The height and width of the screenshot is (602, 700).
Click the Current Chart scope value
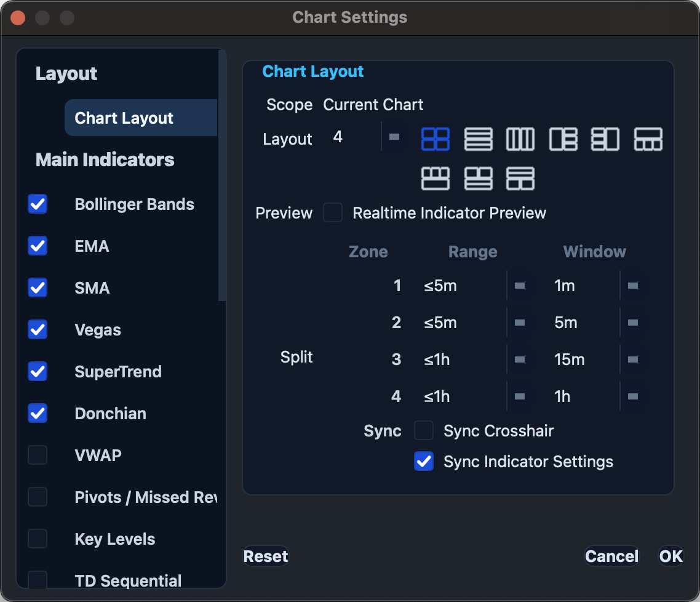coord(373,105)
